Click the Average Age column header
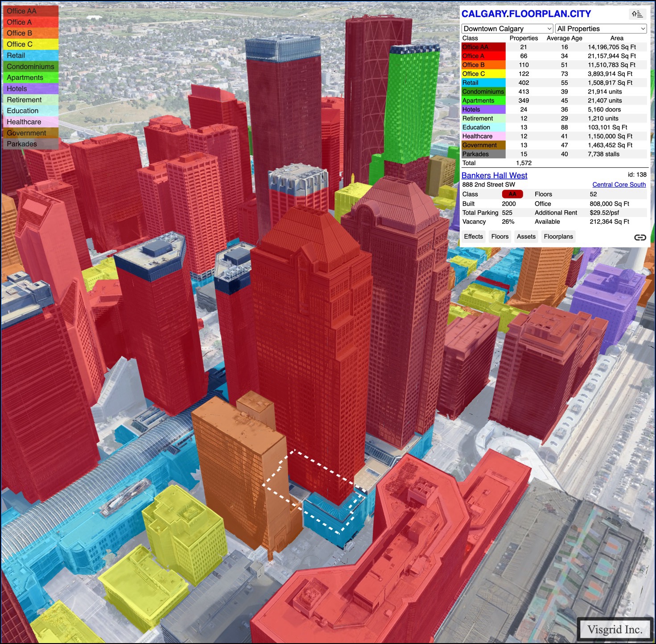 (564, 38)
